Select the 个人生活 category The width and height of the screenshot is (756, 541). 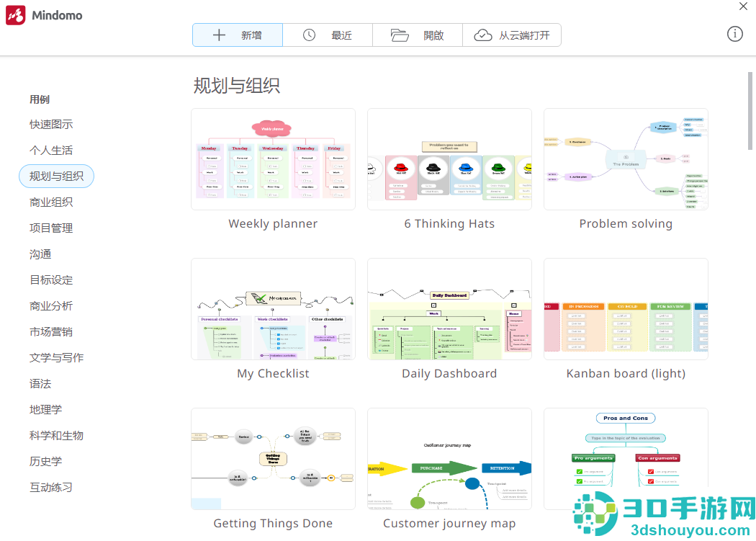[51, 151]
